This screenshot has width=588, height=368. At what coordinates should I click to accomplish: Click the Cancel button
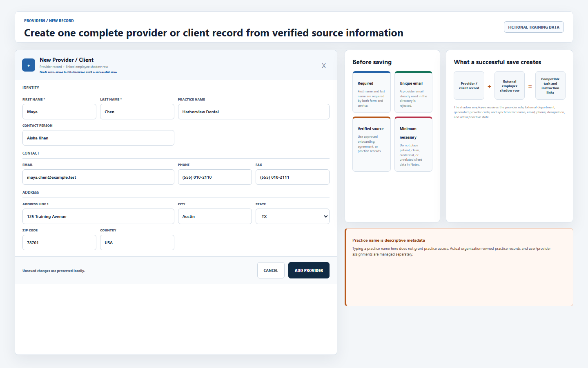click(271, 270)
